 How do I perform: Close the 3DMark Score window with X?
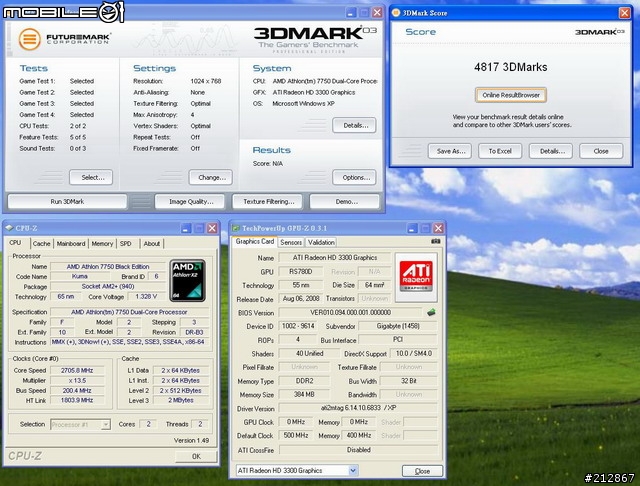[624, 13]
